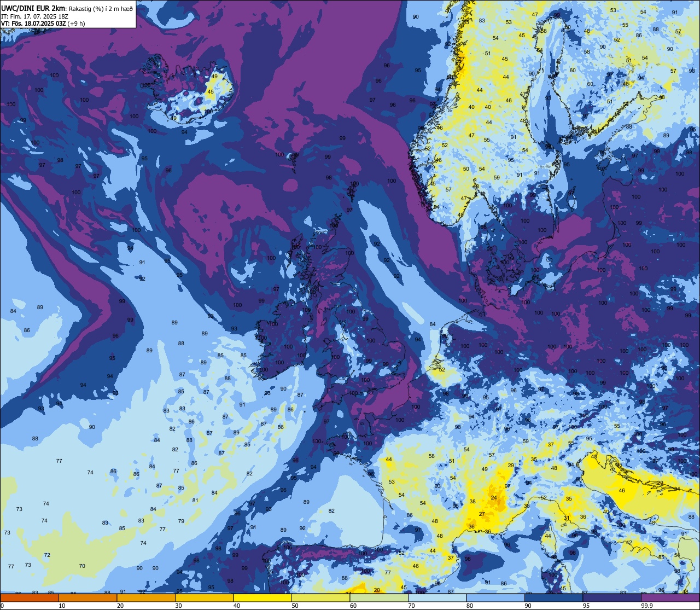Screen dimensions: 700x610
Task: Click the 20–30 amber legend swatch
Action: pyautogui.click(x=146, y=597)
